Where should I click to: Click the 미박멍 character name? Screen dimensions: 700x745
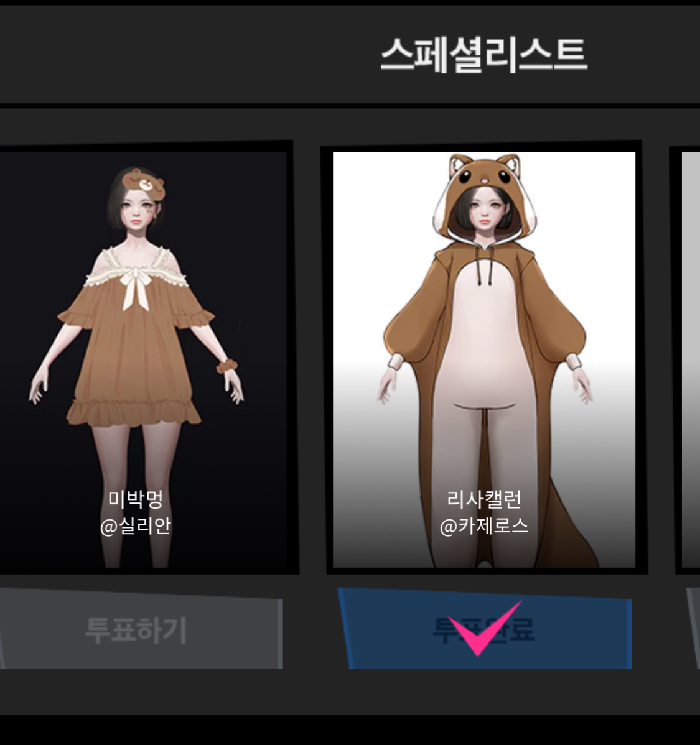pos(136,499)
